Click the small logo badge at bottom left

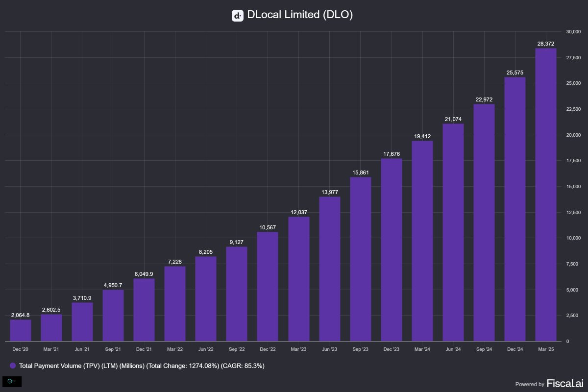click(x=12, y=381)
